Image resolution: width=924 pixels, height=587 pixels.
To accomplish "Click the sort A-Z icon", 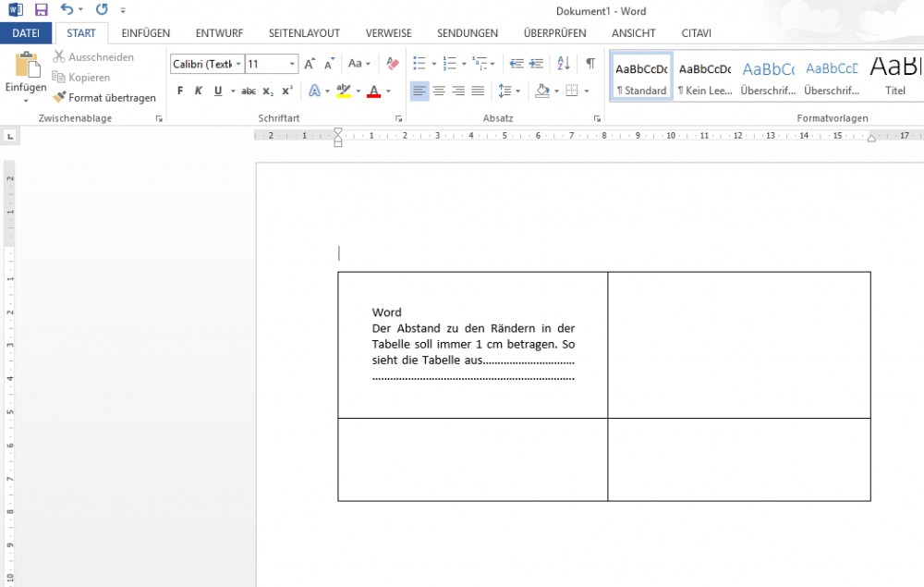I will 564,64.
